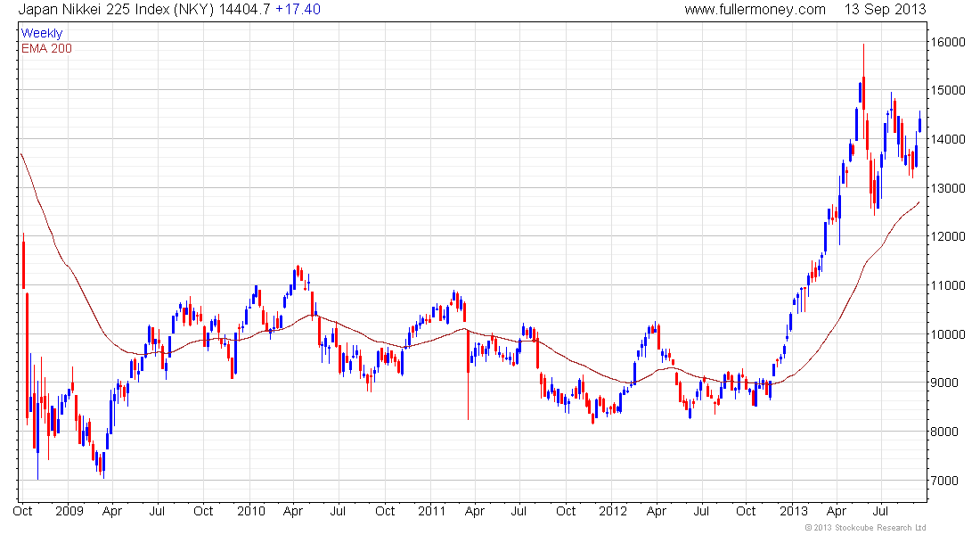The height and width of the screenshot is (535, 980).
Task: Click the 11000 price axis label
Action: pyautogui.click(x=948, y=285)
